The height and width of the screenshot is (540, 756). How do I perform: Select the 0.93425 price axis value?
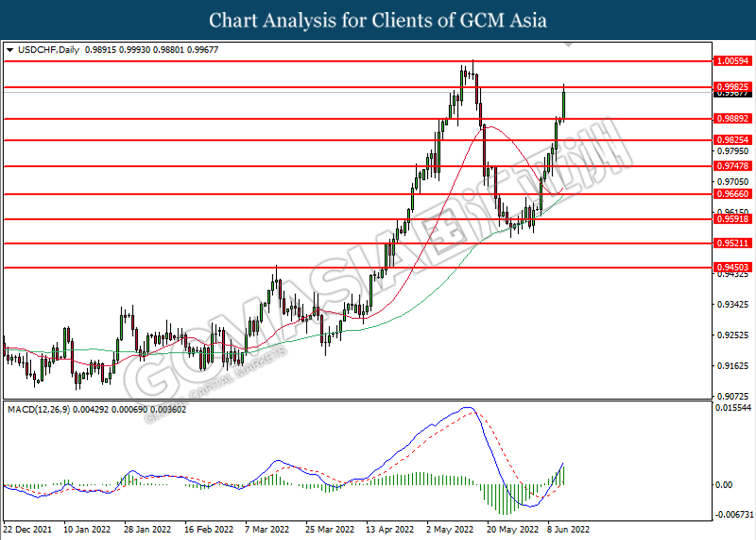(733, 305)
